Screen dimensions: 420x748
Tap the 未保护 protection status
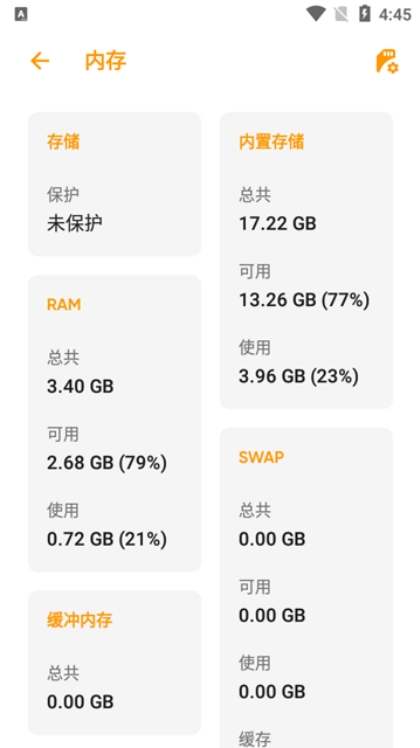pos(74,223)
